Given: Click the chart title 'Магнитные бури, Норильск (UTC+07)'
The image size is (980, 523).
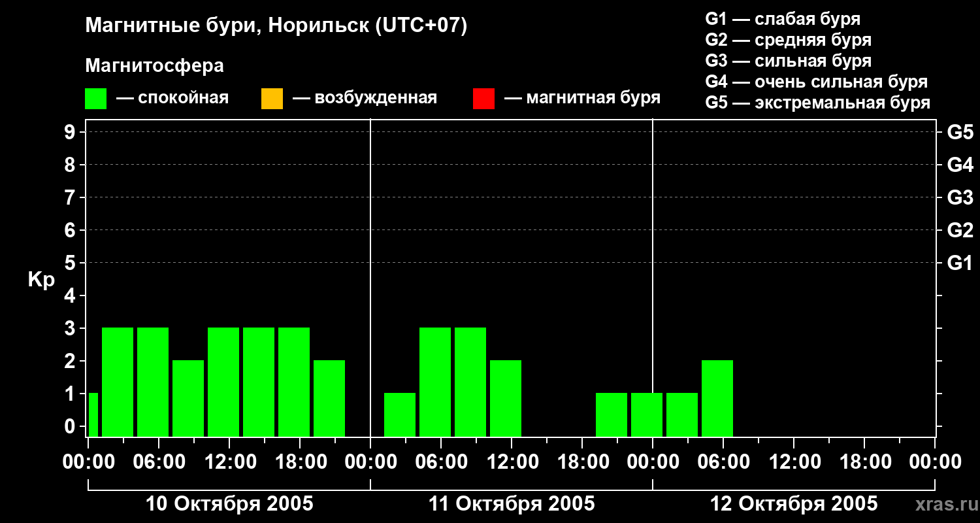Looking at the screenshot, I should (276, 26).
